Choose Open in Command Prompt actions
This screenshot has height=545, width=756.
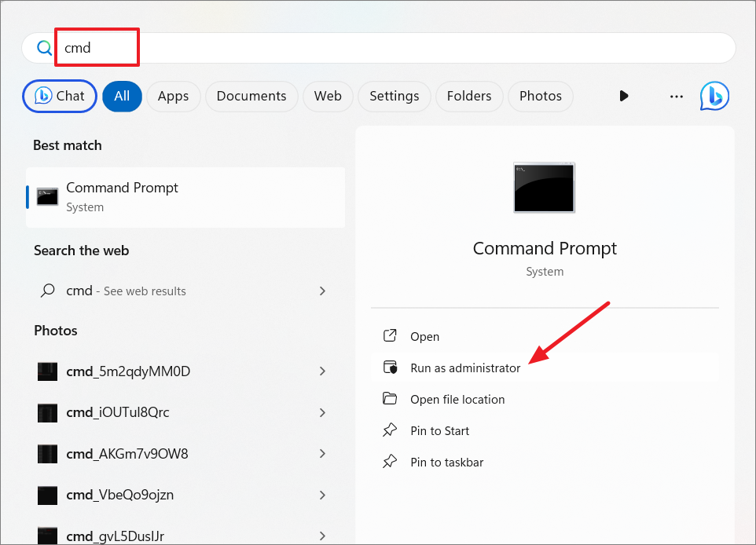click(x=545, y=336)
